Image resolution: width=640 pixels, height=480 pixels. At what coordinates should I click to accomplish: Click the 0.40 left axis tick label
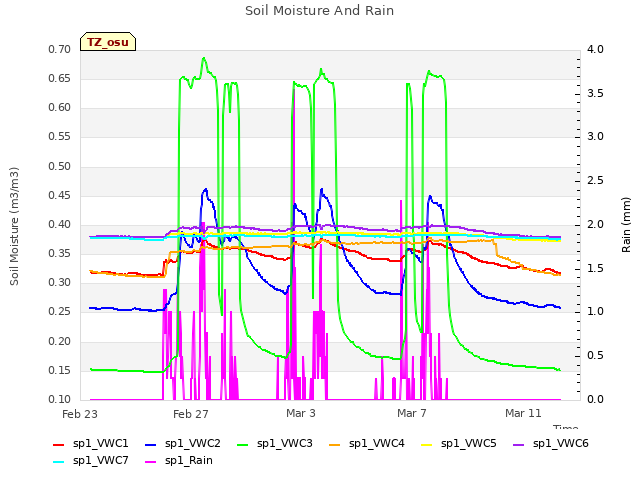click(60, 224)
